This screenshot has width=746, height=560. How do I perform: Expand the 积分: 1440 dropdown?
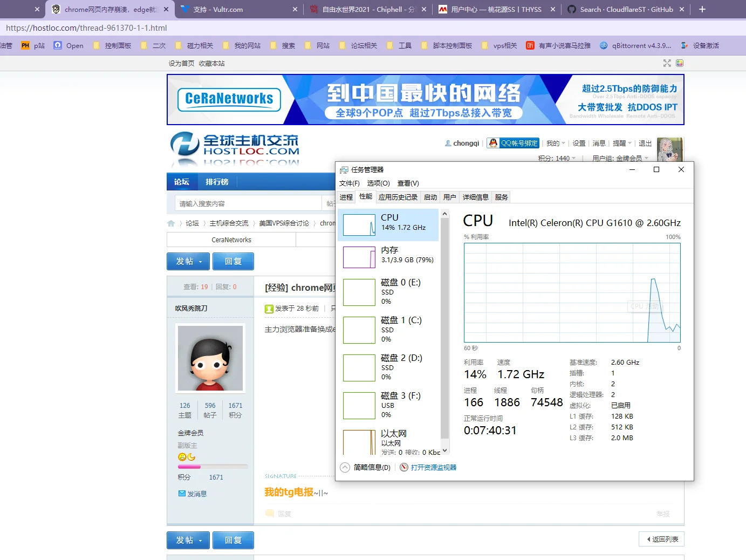557,158
